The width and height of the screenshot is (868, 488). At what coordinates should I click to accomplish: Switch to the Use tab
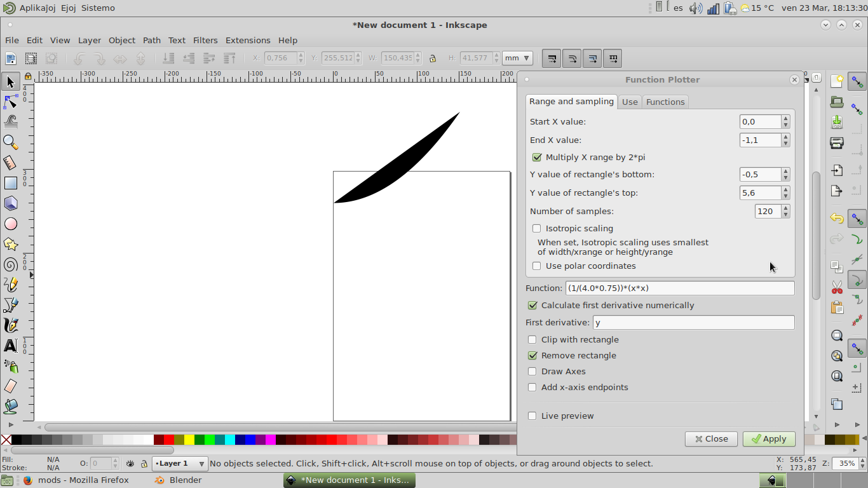point(630,102)
